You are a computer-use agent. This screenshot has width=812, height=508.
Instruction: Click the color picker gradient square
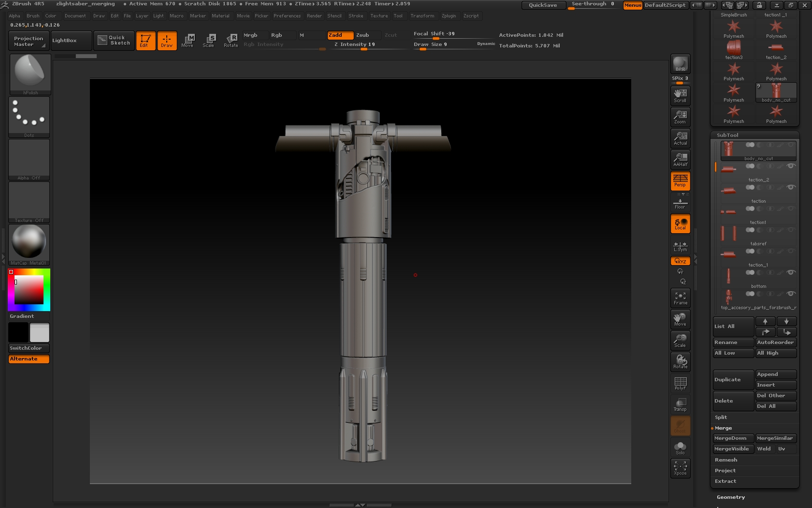pyautogui.click(x=29, y=290)
